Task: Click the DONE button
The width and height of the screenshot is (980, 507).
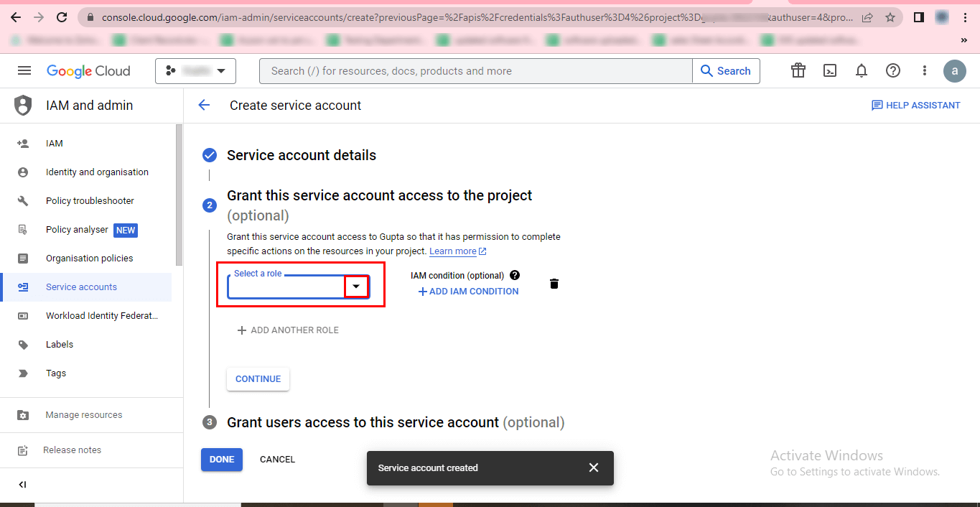Action: pyautogui.click(x=222, y=460)
